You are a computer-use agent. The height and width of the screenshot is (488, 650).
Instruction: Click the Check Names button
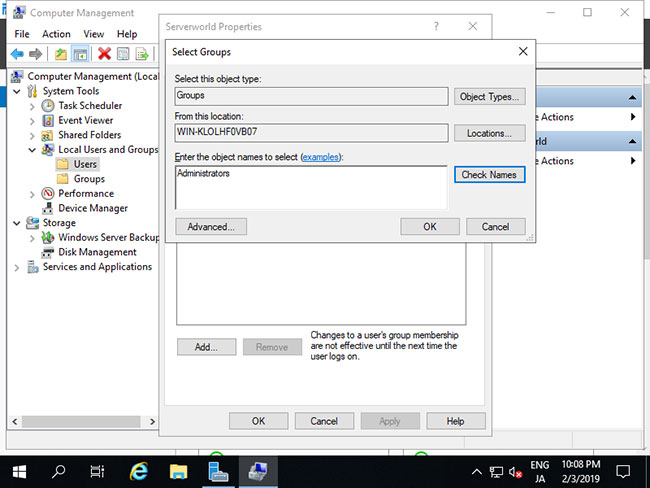[x=490, y=175]
